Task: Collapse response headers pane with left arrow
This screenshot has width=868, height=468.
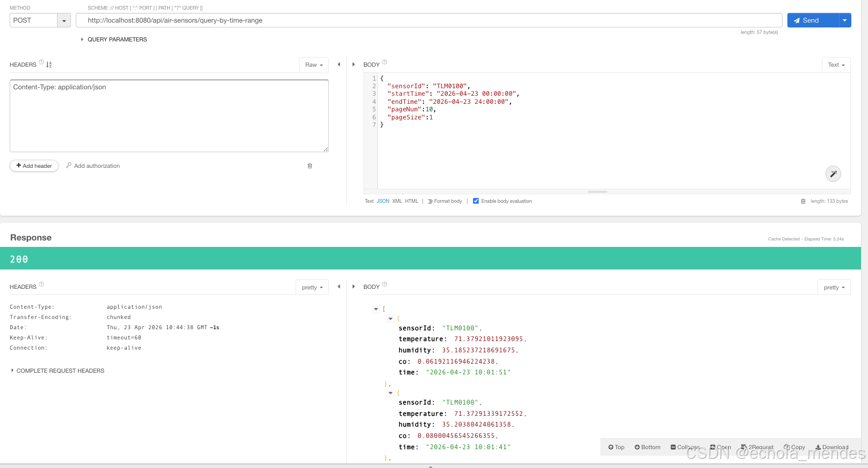Action: point(339,287)
